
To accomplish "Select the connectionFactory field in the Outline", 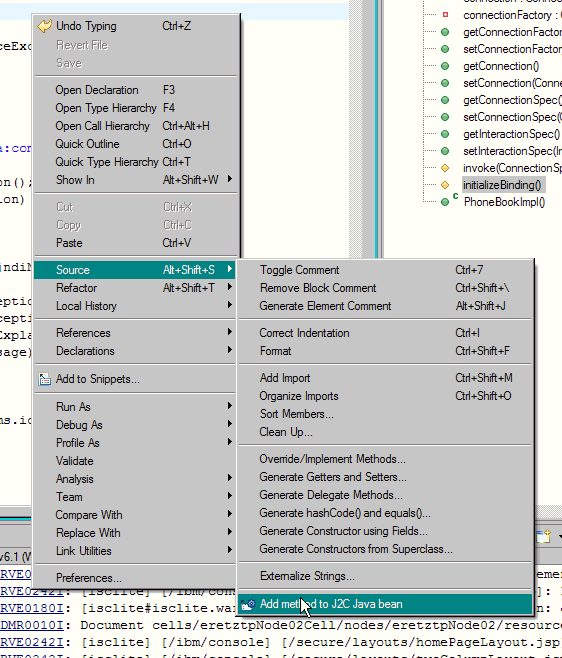I will tap(512, 15).
